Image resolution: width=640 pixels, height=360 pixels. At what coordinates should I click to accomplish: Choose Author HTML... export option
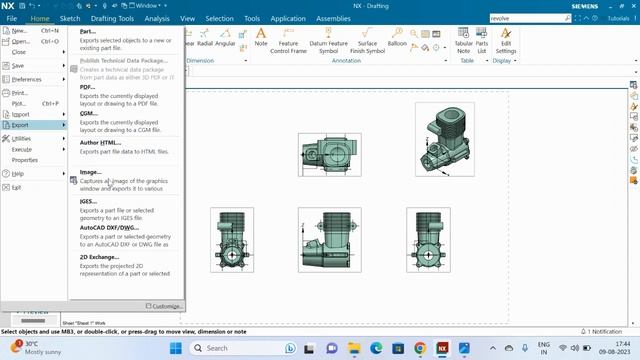(125, 147)
